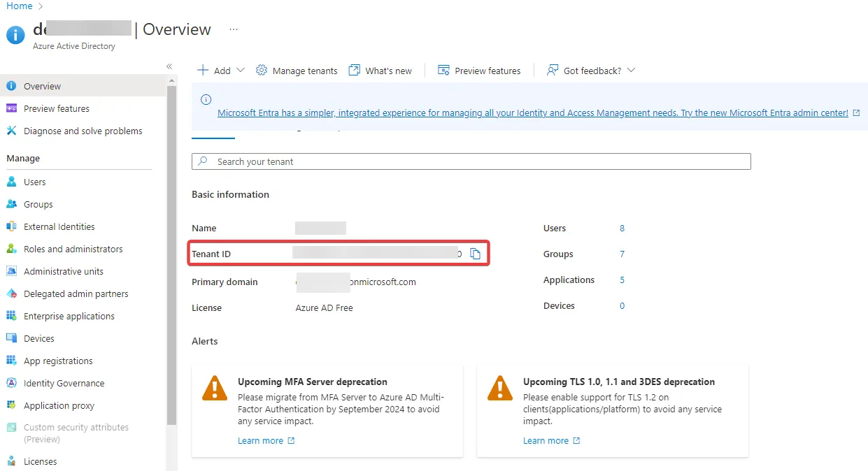The height and width of the screenshot is (471, 868).
Task: Open Groups in the Manage menu
Action: (38, 204)
